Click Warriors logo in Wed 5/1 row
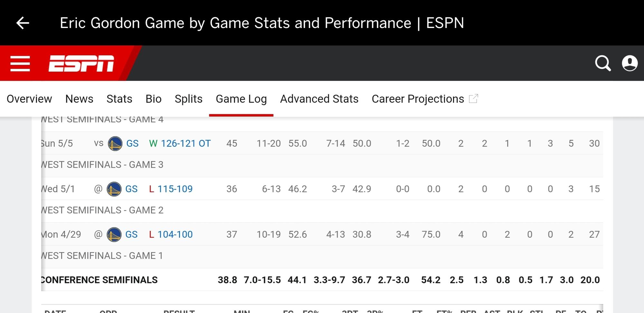644x313 pixels. point(114,189)
